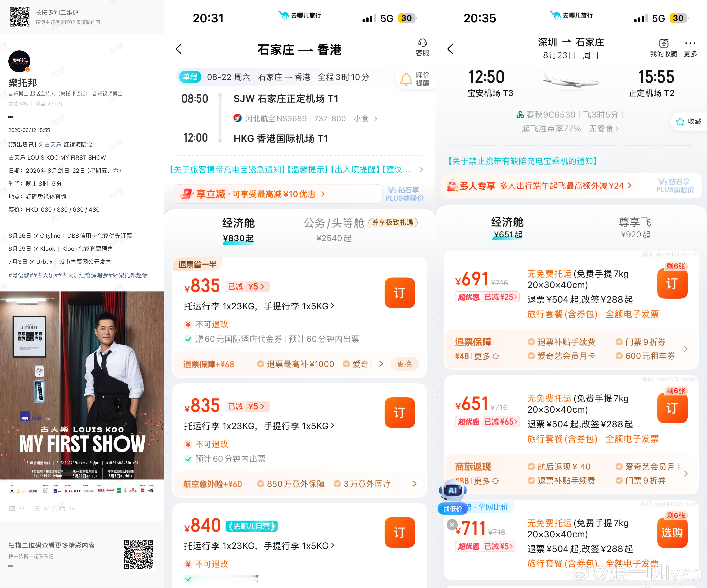Screen dimensions: 707x588
Task: Tap the 樂托邦 profile avatar
Action: [19, 61]
